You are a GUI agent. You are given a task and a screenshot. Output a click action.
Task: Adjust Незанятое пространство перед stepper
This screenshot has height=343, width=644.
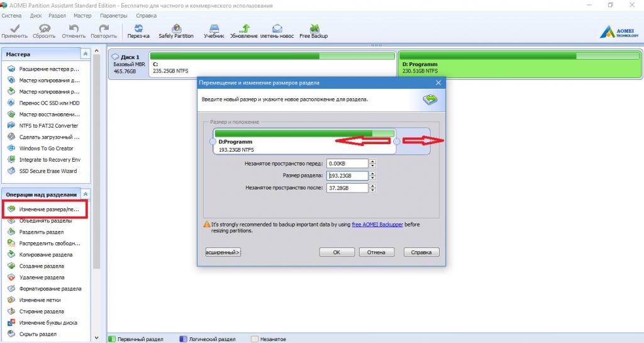(372, 164)
